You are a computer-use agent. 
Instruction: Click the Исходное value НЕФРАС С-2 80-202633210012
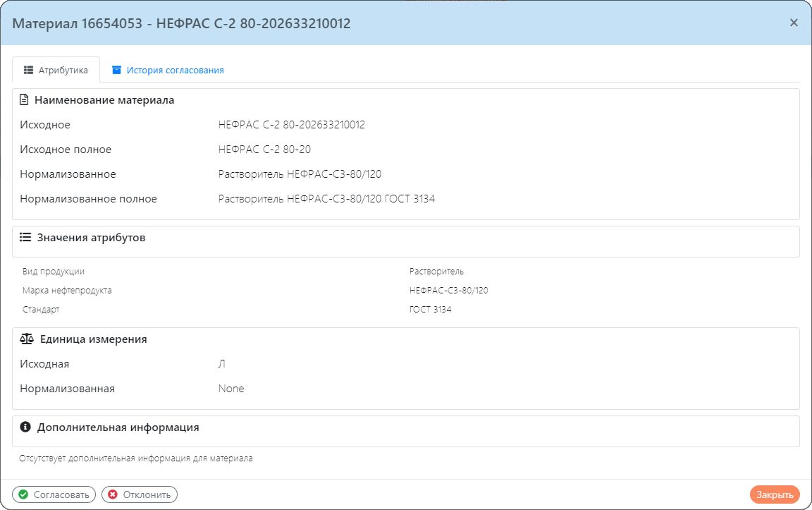point(291,125)
